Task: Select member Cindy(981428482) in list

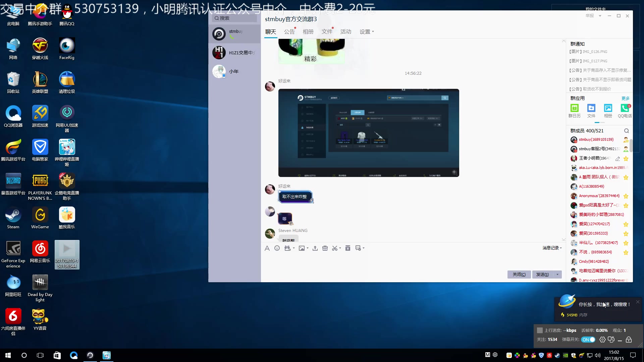Action: click(x=599, y=261)
